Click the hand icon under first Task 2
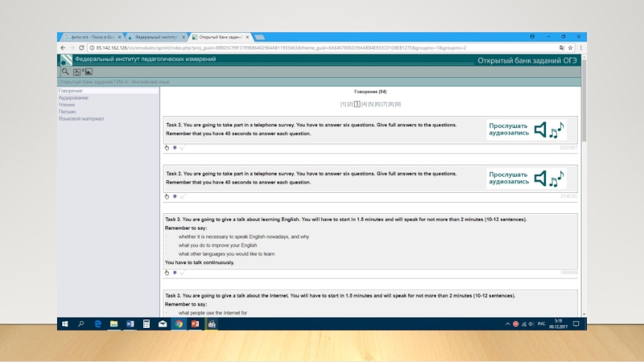 pos(167,147)
